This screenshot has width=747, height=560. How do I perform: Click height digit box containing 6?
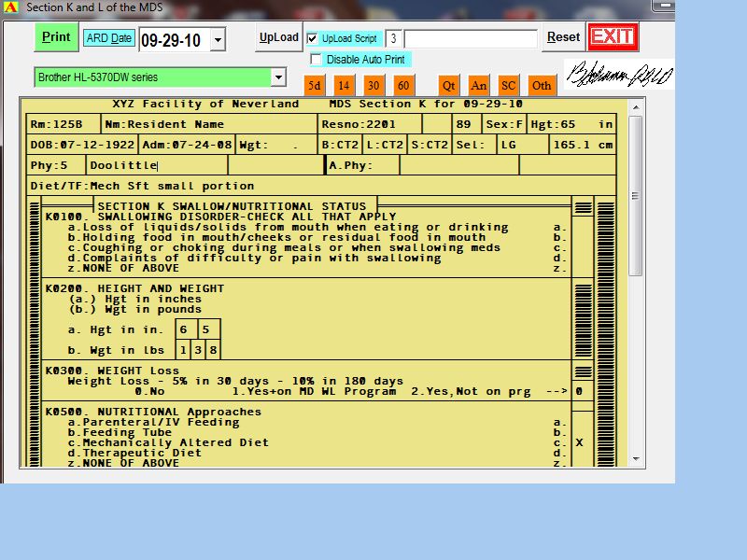click(x=186, y=329)
